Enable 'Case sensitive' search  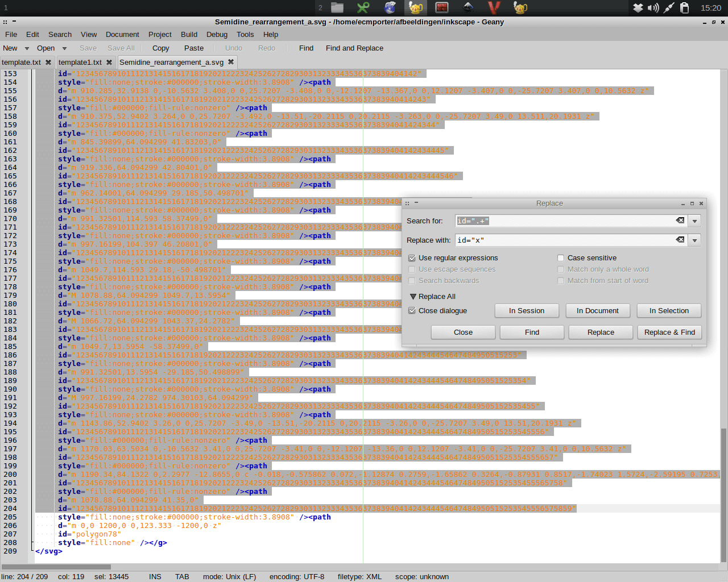click(560, 257)
